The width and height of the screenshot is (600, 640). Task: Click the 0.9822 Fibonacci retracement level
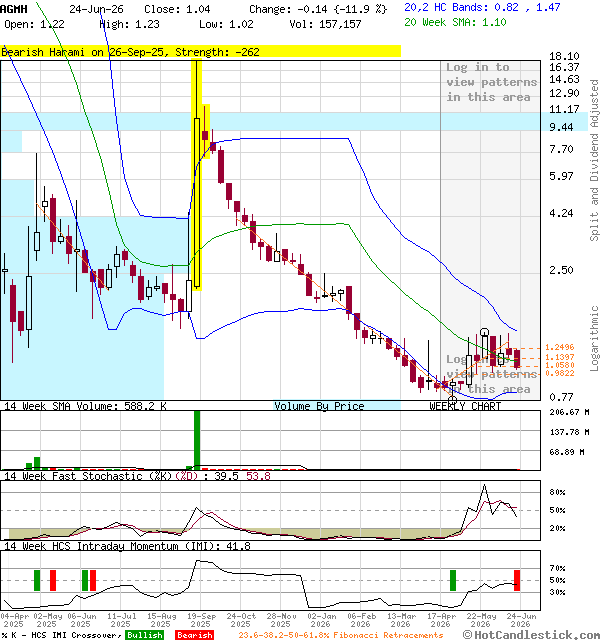560,373
